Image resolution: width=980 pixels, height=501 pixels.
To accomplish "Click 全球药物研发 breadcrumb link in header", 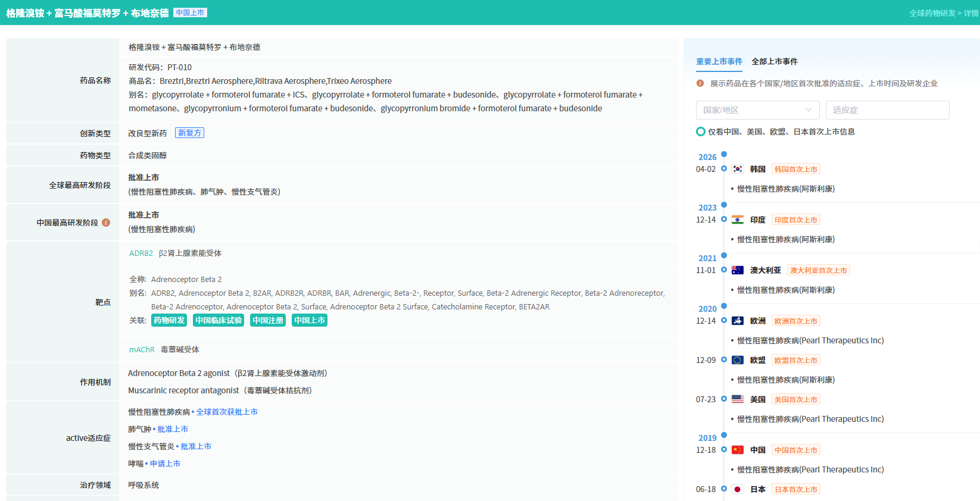I will tap(932, 13).
